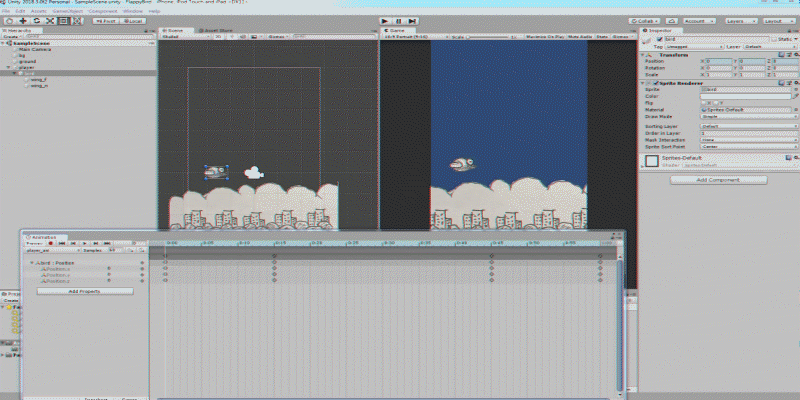Screen dimensions: 800x400
Task: Open the Sorting Layer dropdown
Action: pyautogui.click(x=749, y=126)
